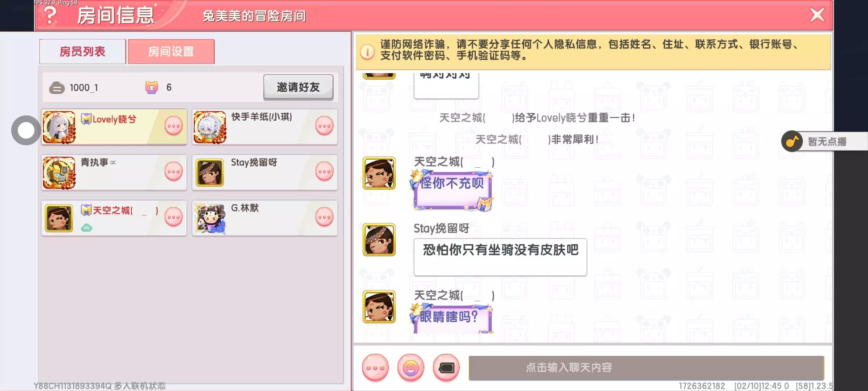The width and height of the screenshot is (868, 391).
Task: Click the 邀请好友 button
Action: 298,87
